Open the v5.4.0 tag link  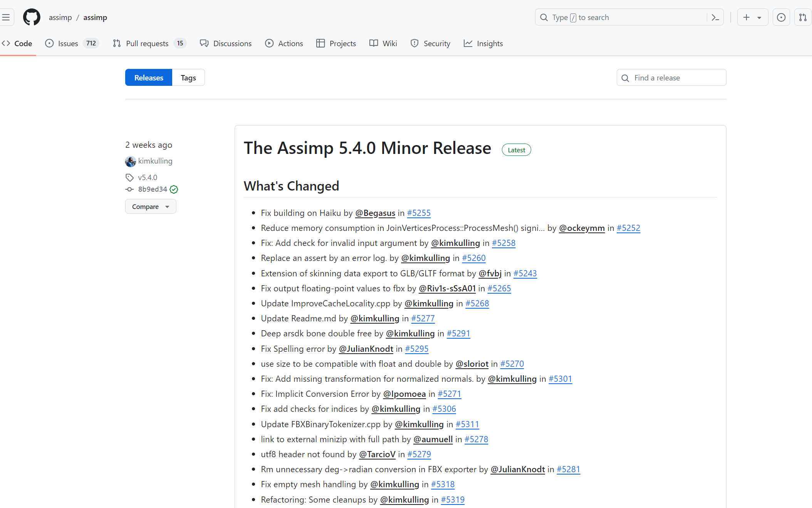pyautogui.click(x=148, y=177)
